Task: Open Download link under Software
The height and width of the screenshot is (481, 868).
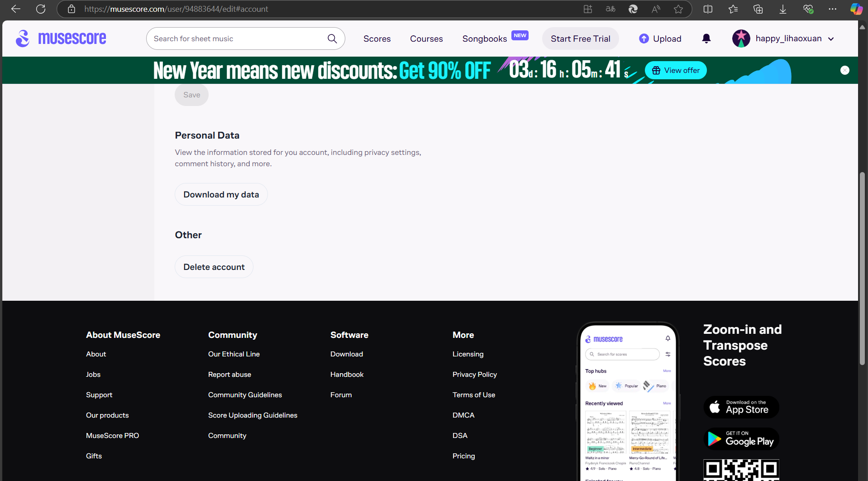Action: (347, 354)
